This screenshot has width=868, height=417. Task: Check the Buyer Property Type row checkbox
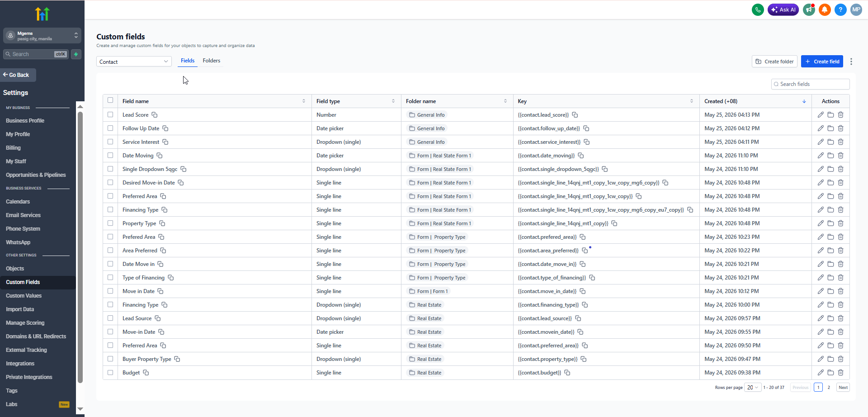tap(110, 359)
